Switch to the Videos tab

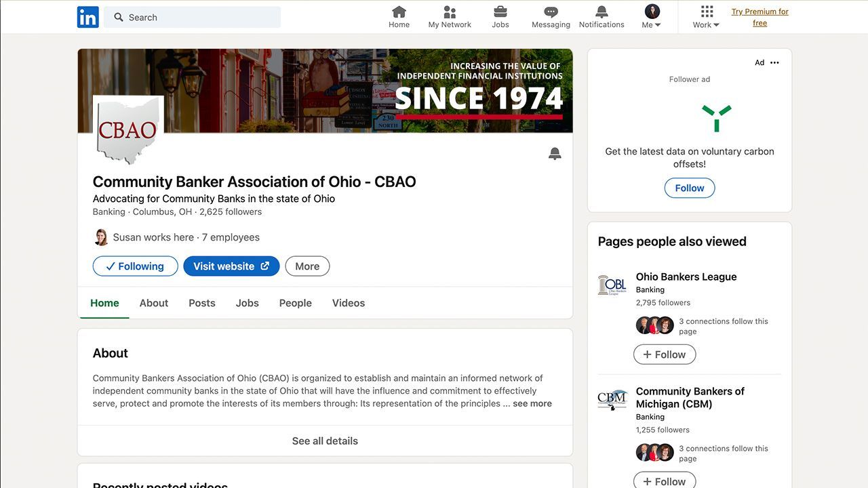(349, 303)
